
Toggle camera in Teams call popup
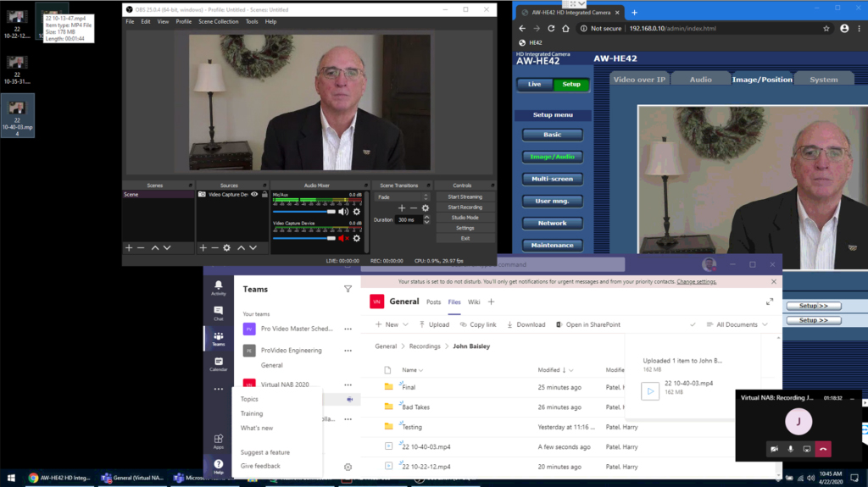774,449
